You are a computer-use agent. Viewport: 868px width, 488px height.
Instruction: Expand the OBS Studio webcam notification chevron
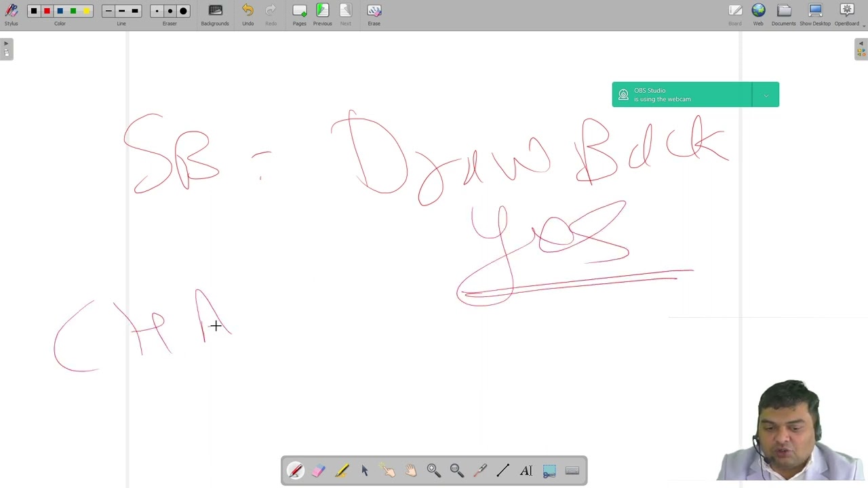pos(766,95)
